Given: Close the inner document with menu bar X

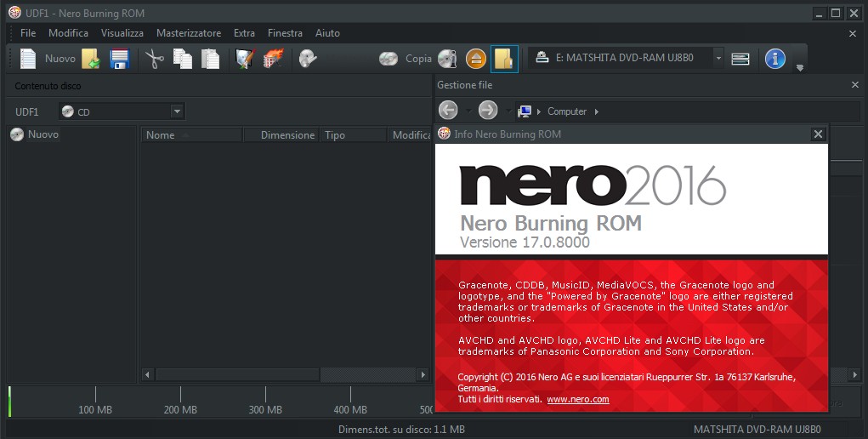Looking at the screenshot, I should 853,33.
